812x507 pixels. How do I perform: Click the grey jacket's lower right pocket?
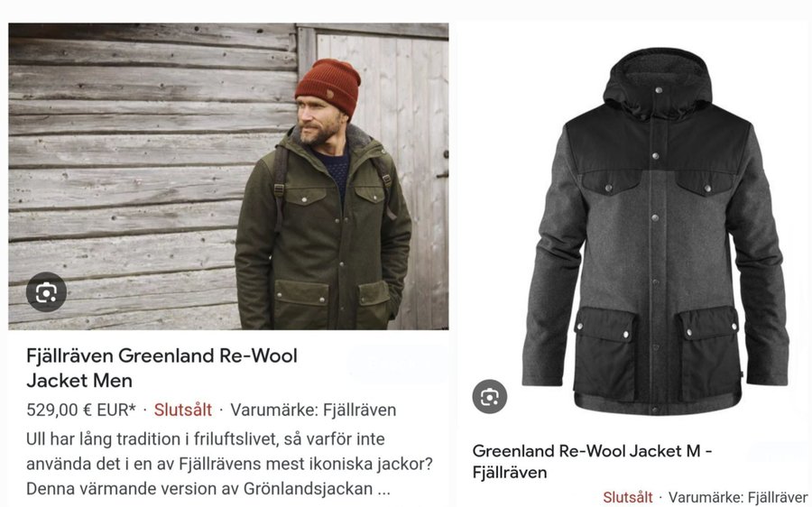tap(708, 354)
